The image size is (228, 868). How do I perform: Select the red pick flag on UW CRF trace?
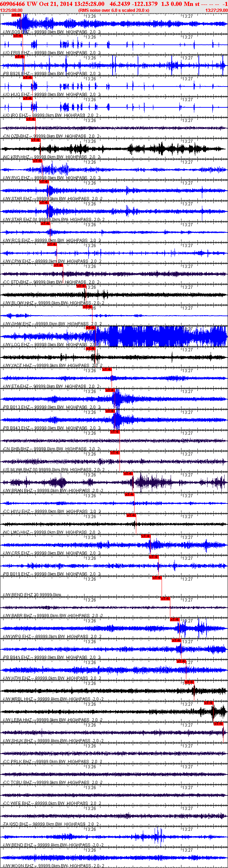[146, 536]
